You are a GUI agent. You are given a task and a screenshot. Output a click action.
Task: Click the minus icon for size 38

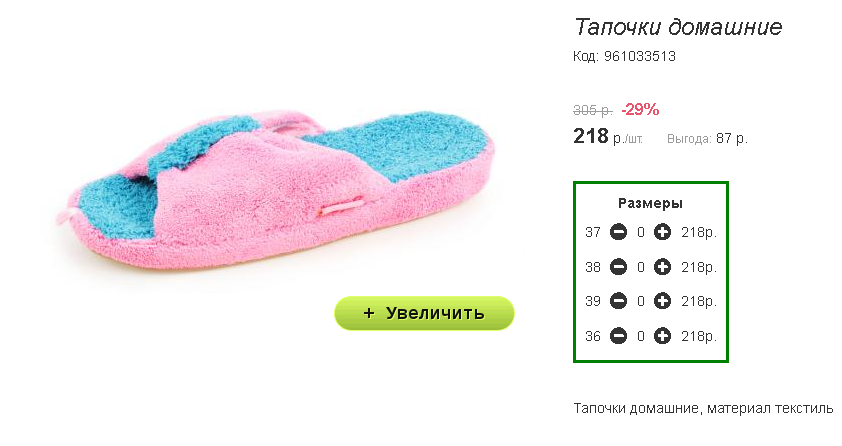point(618,267)
